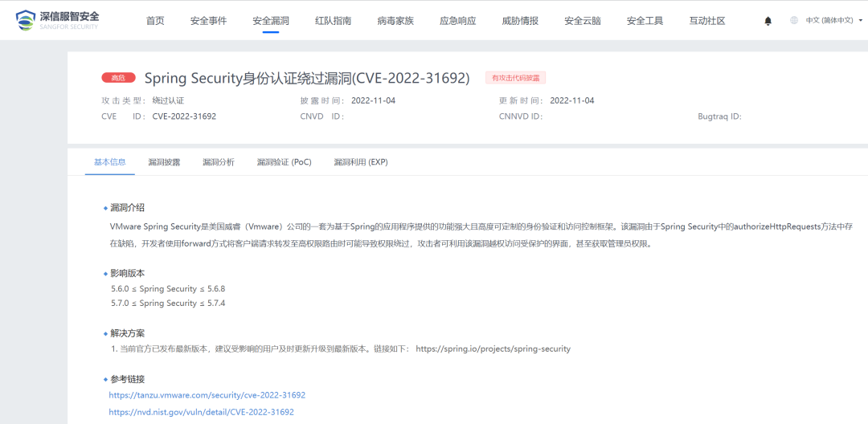Open the tanzu.vmware.com CVE-2022-31692 link
Image resolution: width=868 pixels, height=424 pixels.
point(207,395)
